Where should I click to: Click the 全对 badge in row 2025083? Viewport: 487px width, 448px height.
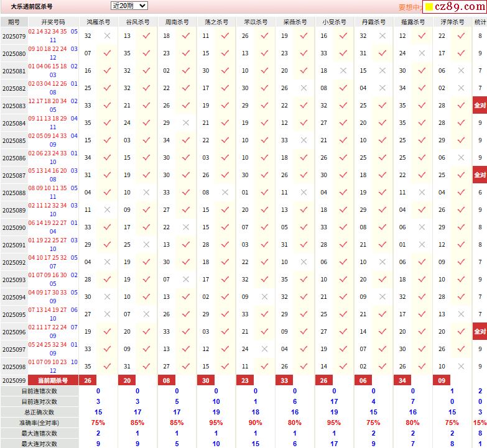pyautogui.click(x=480, y=105)
